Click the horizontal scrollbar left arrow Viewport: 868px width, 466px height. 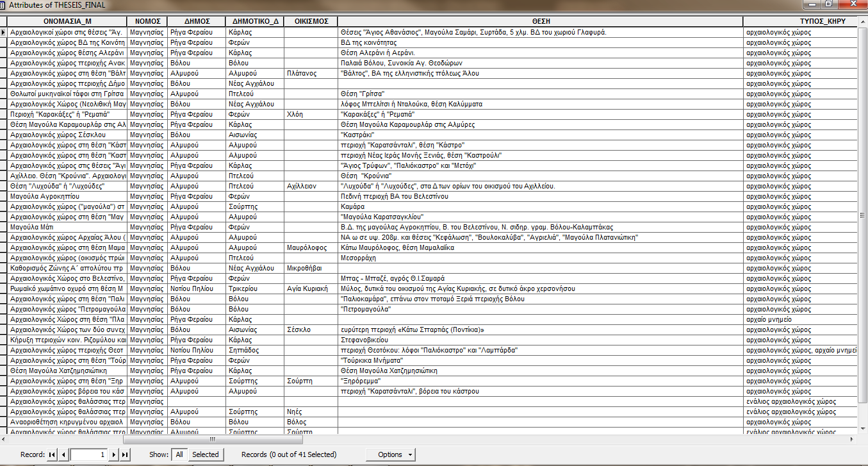4,439
